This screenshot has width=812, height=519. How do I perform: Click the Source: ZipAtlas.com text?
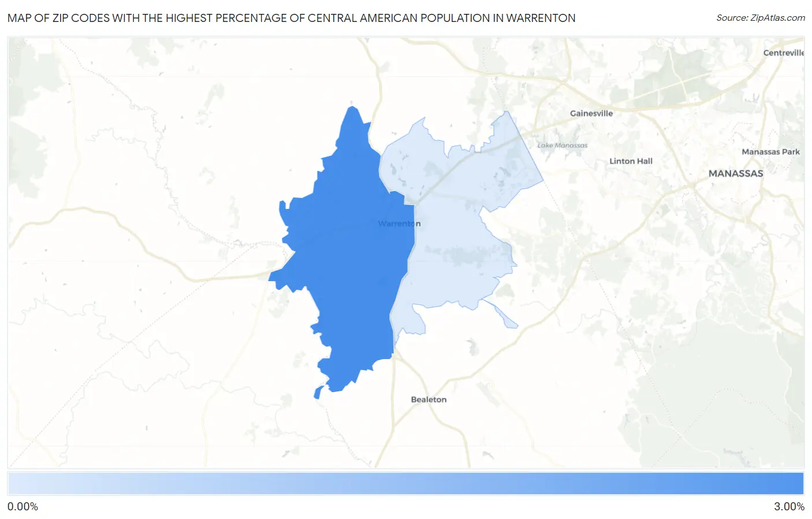point(761,18)
